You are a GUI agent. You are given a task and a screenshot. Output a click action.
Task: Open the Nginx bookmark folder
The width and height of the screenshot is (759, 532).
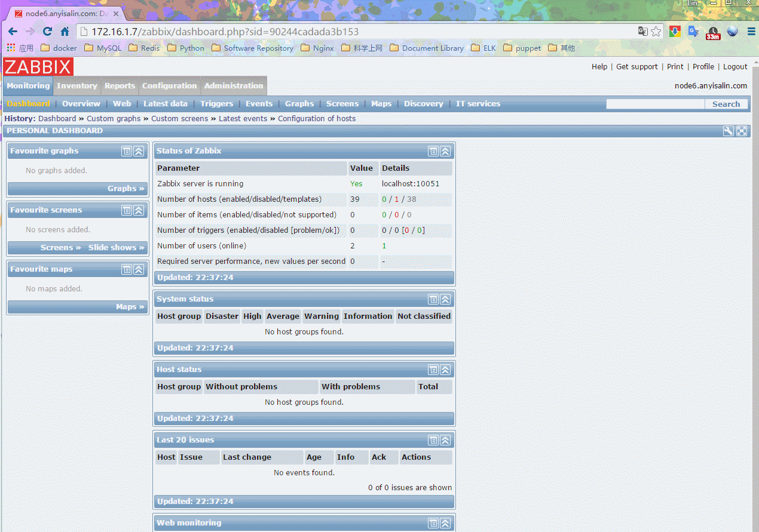pos(317,48)
